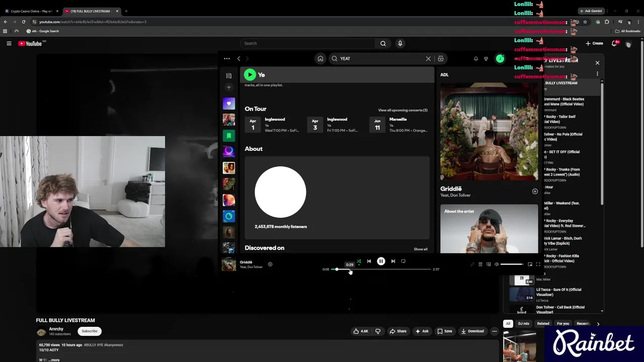Like the FULL BULLY LIVESTREAM video
The width and height of the screenshot is (644, 362).
pyautogui.click(x=361, y=331)
